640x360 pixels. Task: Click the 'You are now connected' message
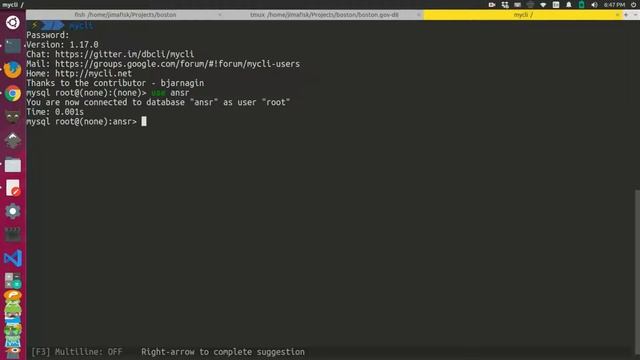coord(158,102)
